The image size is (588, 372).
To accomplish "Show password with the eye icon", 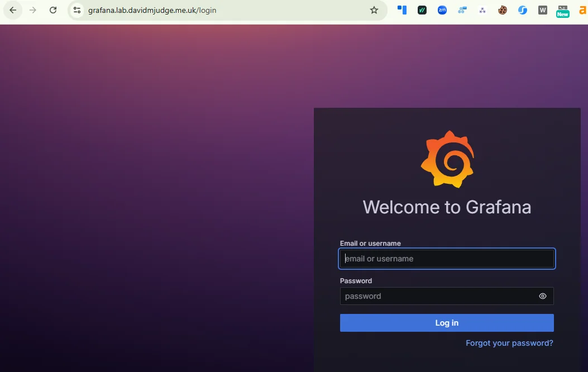I will pos(543,296).
